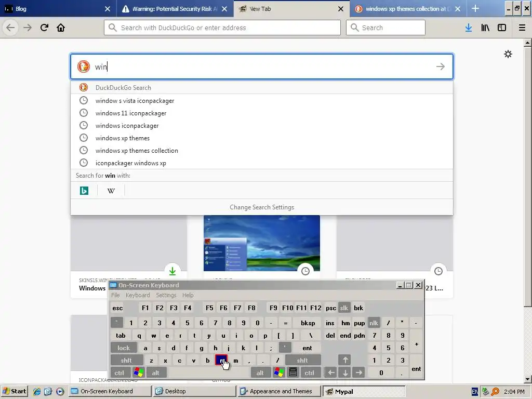Click the left Windows logo key
Screen dimensions: 532x399
[139, 373]
